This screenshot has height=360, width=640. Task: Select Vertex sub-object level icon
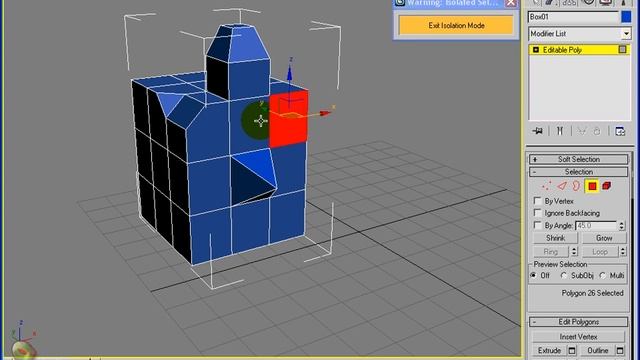tap(546, 186)
